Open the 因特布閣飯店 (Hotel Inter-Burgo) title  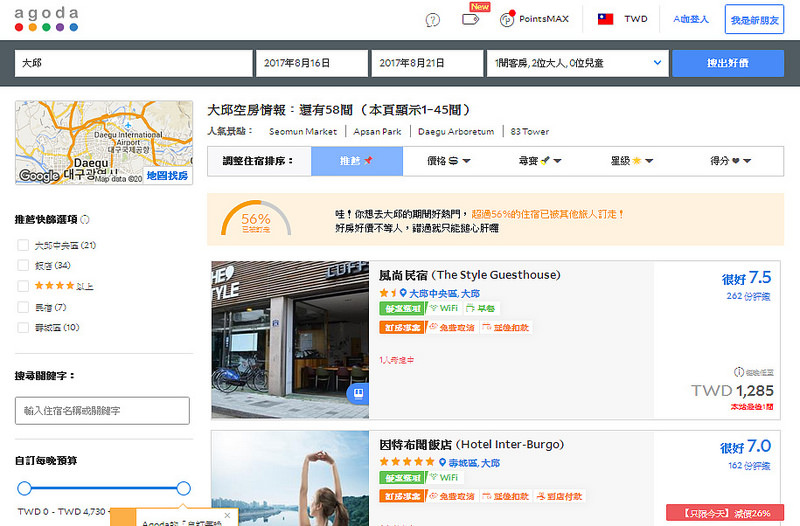click(471, 444)
